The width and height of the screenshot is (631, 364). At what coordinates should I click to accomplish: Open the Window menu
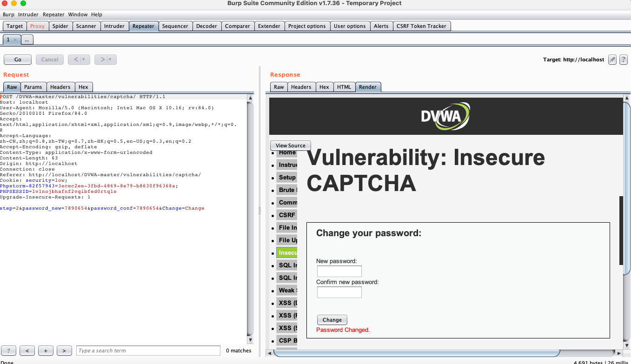click(78, 14)
